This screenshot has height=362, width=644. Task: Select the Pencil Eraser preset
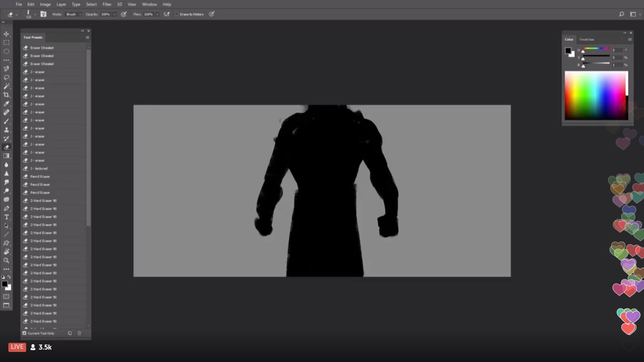pyautogui.click(x=40, y=177)
